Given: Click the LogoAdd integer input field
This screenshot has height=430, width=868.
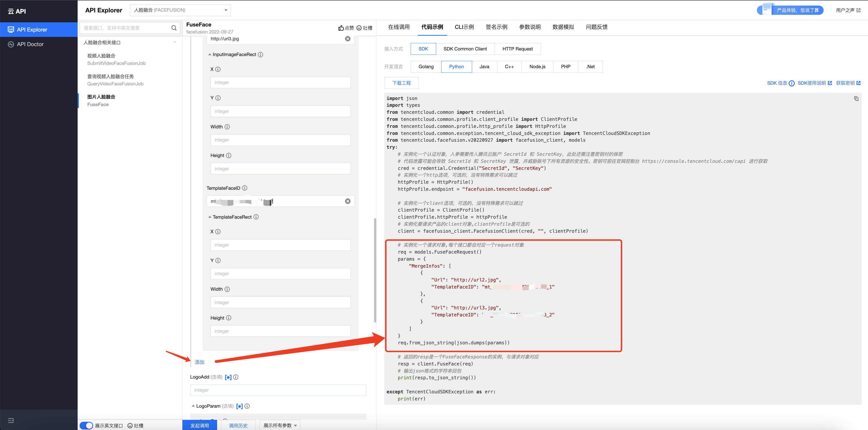Looking at the screenshot, I should pyautogui.click(x=278, y=390).
